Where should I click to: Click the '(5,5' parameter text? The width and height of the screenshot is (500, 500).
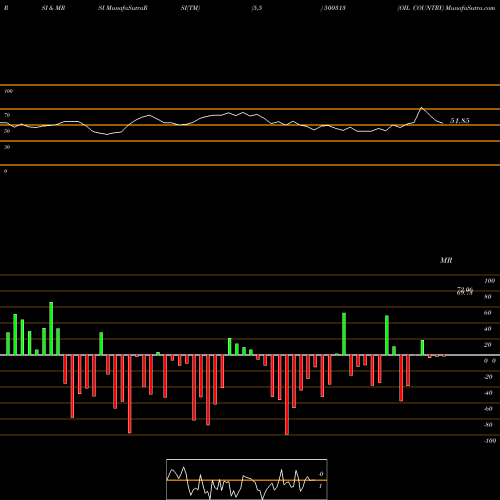point(257,8)
